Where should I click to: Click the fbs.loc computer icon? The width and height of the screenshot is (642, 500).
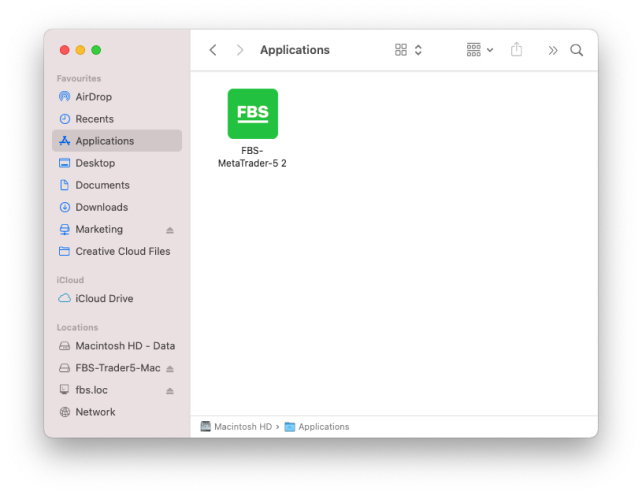64,389
